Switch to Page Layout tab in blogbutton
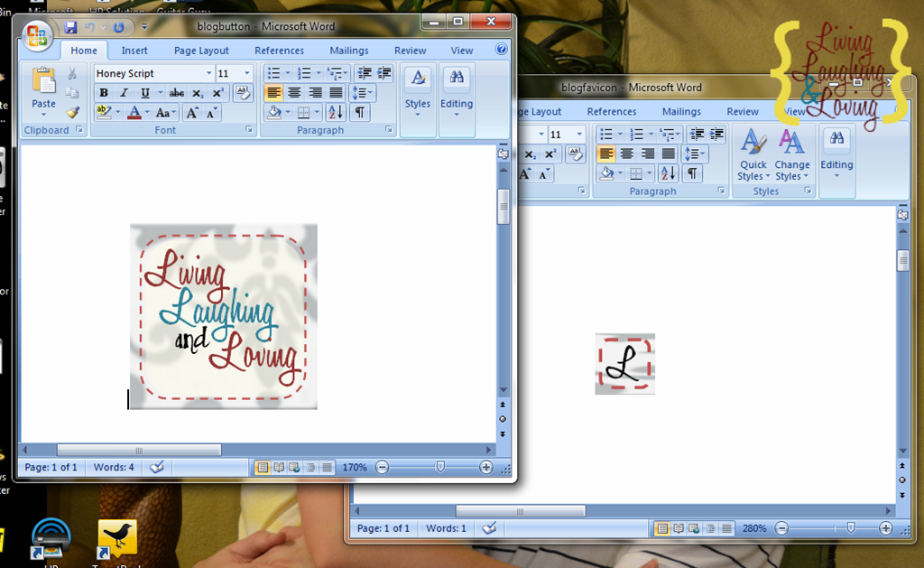The width and height of the screenshot is (924, 568). pyautogui.click(x=201, y=51)
